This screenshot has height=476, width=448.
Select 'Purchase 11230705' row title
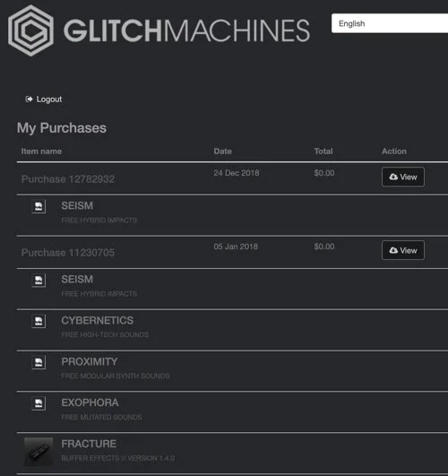tap(68, 253)
